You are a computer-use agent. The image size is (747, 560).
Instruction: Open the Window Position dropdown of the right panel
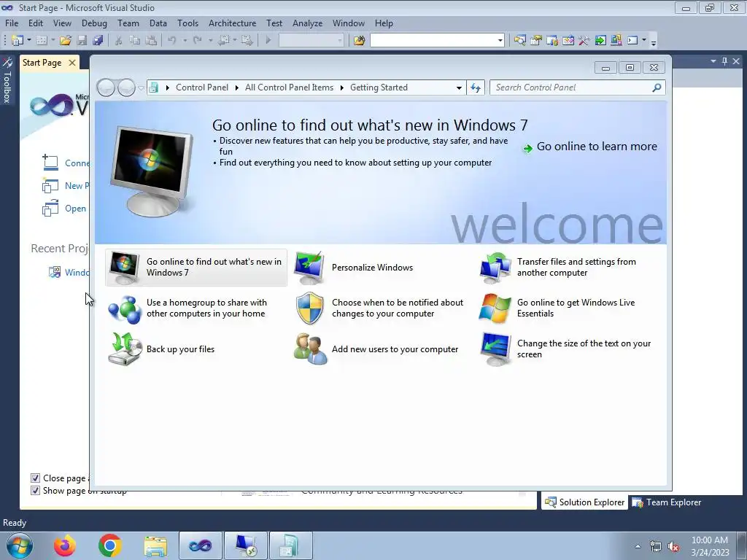pos(713,61)
